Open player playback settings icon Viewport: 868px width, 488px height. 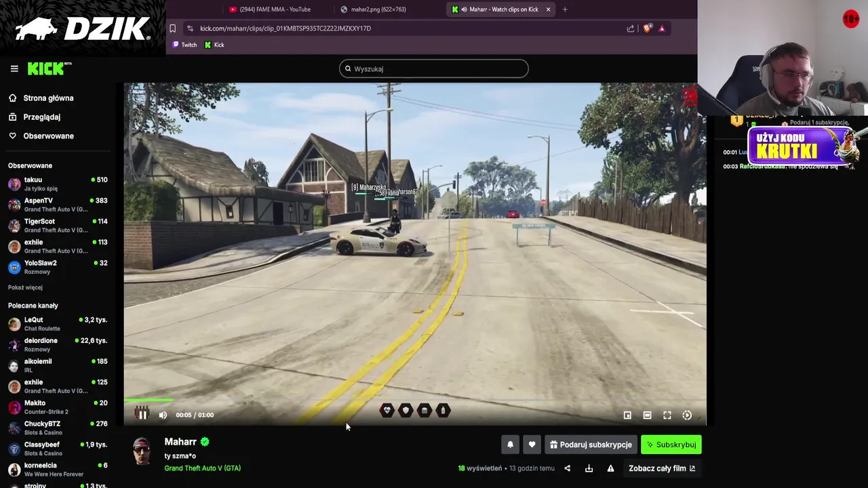point(687,415)
